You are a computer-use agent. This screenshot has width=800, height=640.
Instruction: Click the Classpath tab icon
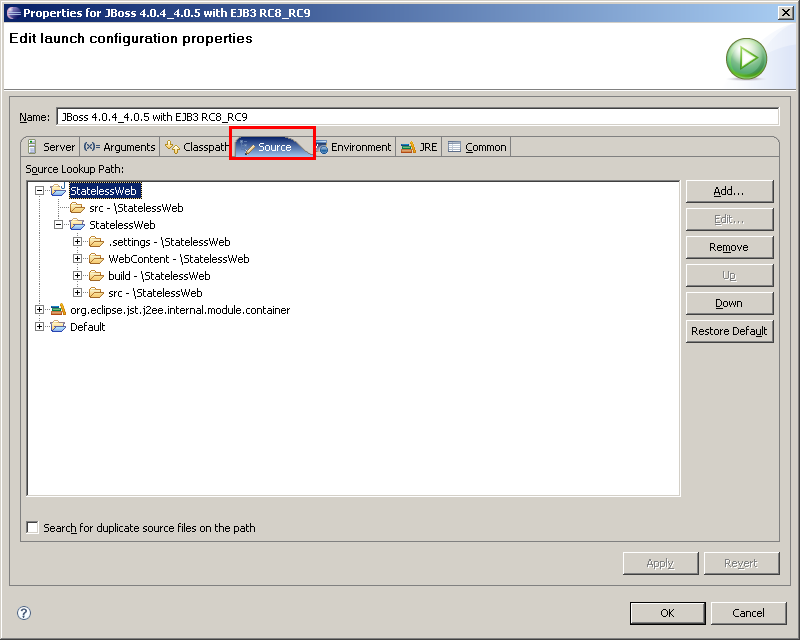pyautogui.click(x=172, y=147)
